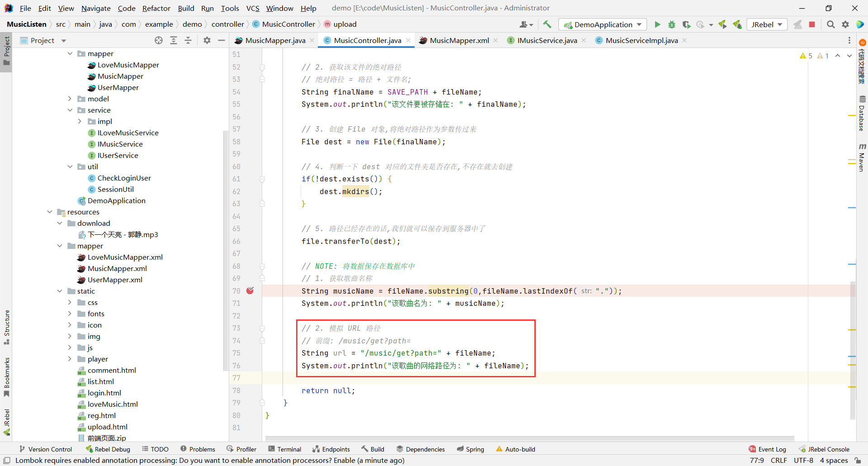Open upload.html in the project tree
The image size is (868, 466).
(x=107, y=427)
